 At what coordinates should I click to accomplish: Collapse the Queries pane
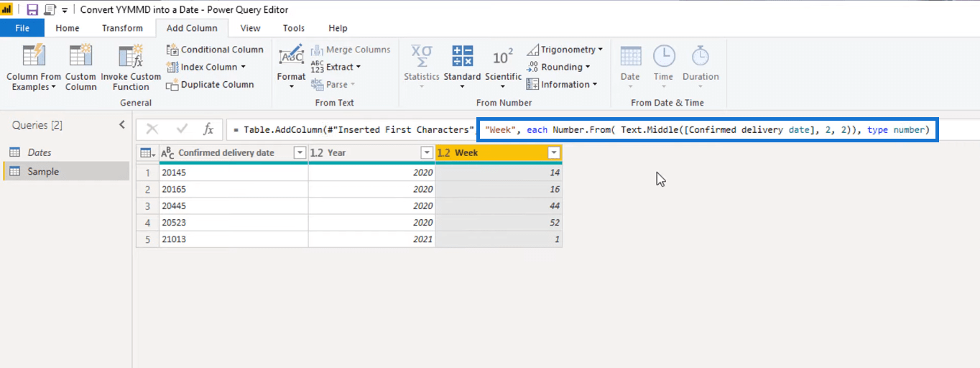tap(121, 125)
